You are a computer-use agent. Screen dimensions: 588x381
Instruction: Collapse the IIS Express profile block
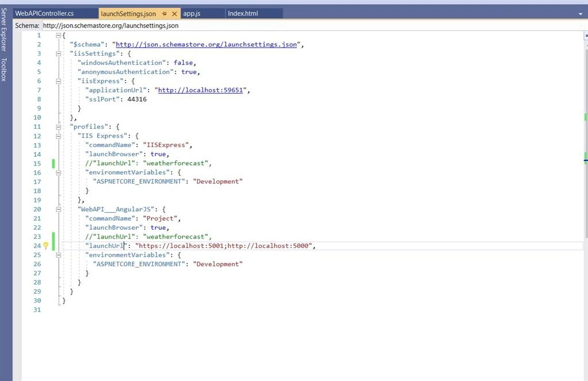click(59, 136)
